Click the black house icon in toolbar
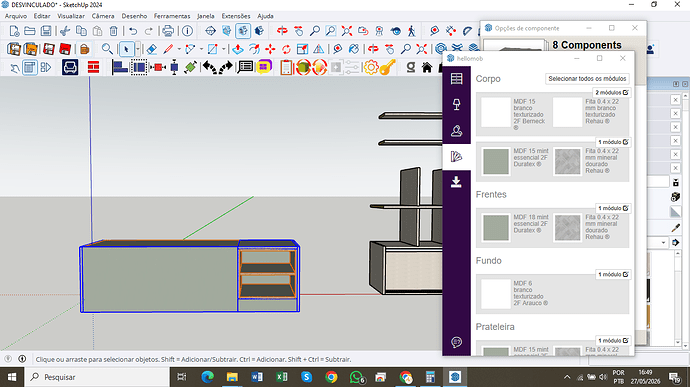 (426, 67)
